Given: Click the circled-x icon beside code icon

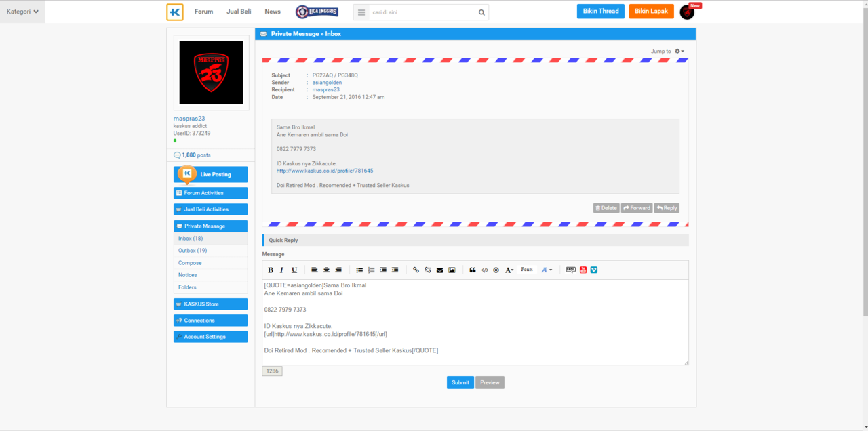Looking at the screenshot, I should pyautogui.click(x=496, y=270).
